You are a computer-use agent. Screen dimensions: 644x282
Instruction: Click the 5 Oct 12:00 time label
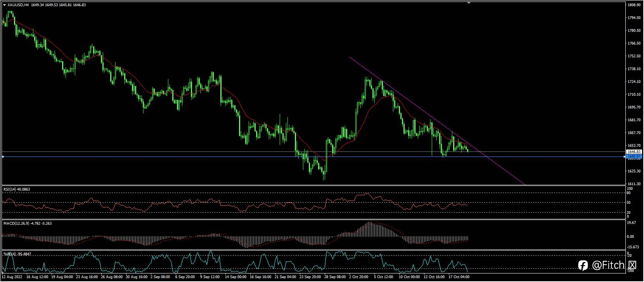coord(384,277)
